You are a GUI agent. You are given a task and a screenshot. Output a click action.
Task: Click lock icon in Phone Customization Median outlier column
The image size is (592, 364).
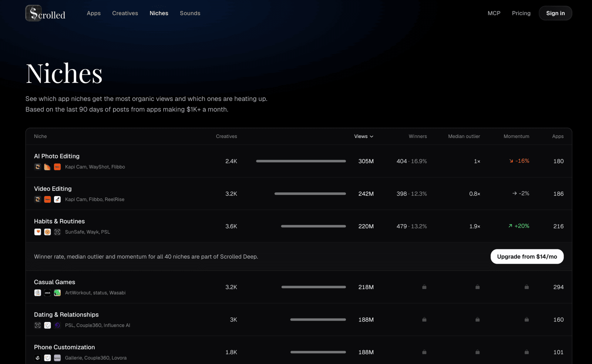pyautogui.click(x=478, y=352)
